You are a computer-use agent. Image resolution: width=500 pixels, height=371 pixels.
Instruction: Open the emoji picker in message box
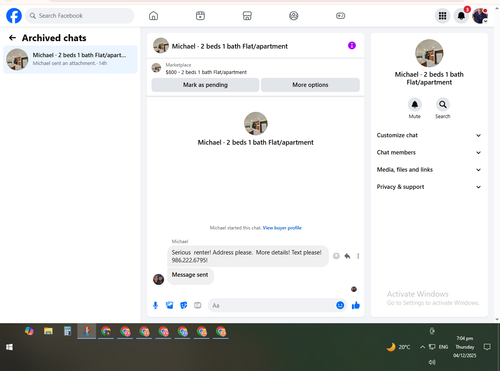340,305
